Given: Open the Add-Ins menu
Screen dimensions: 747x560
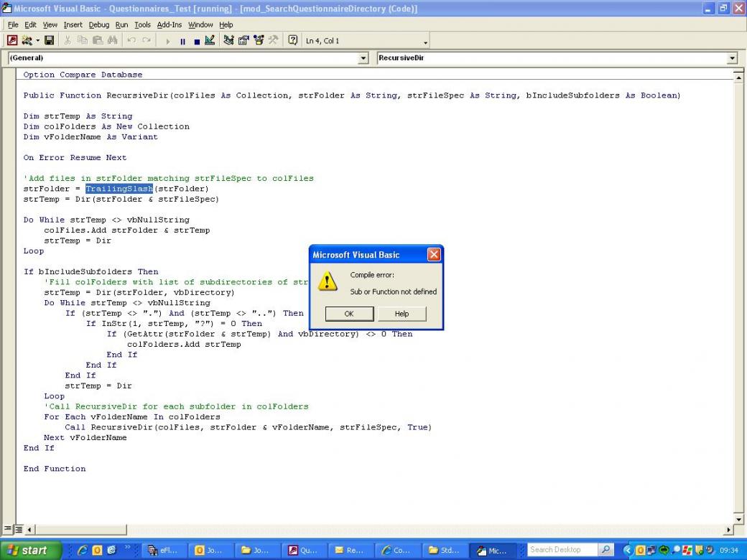Looking at the screenshot, I should [x=169, y=24].
